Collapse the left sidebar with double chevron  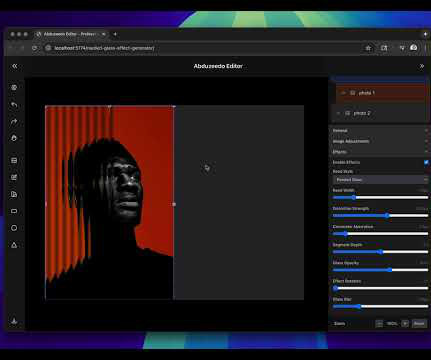pos(15,66)
